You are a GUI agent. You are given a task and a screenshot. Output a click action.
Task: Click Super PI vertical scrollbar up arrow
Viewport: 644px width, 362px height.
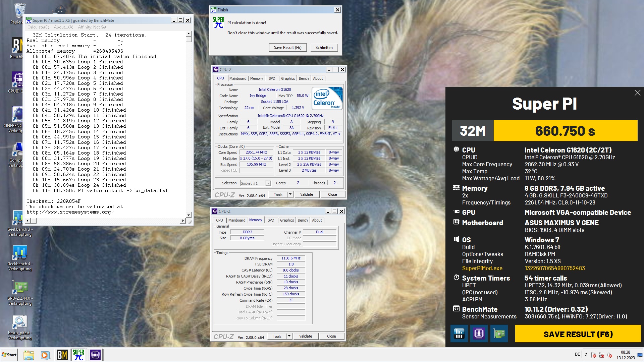click(189, 34)
